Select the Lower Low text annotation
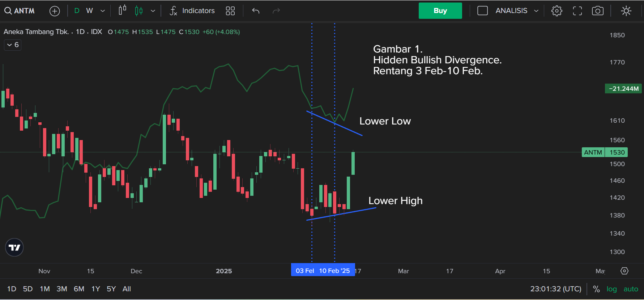Viewport: 644px width, 300px height. click(x=385, y=121)
